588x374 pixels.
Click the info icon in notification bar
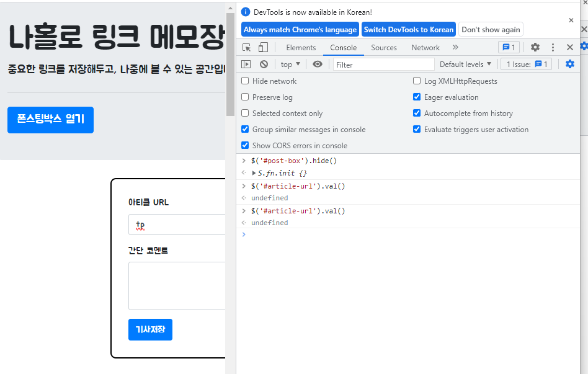[x=246, y=12]
